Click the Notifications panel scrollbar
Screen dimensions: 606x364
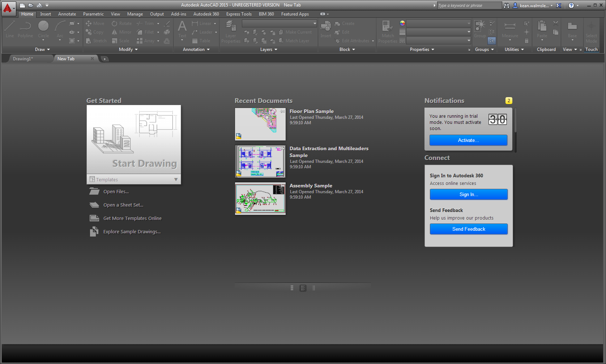pyautogui.click(x=515, y=129)
